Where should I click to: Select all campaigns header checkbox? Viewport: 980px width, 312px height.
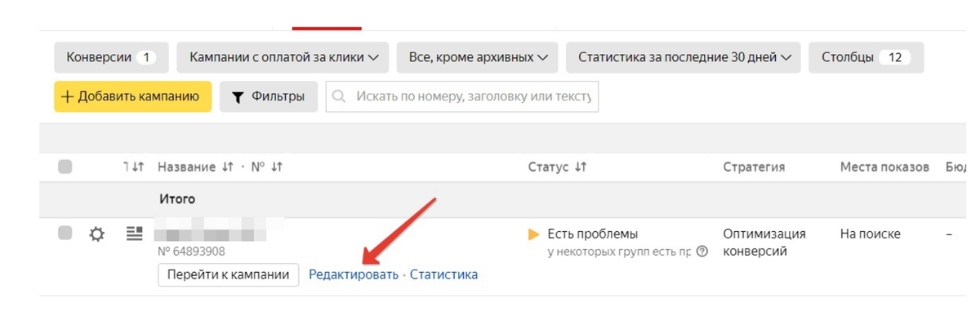[65, 167]
